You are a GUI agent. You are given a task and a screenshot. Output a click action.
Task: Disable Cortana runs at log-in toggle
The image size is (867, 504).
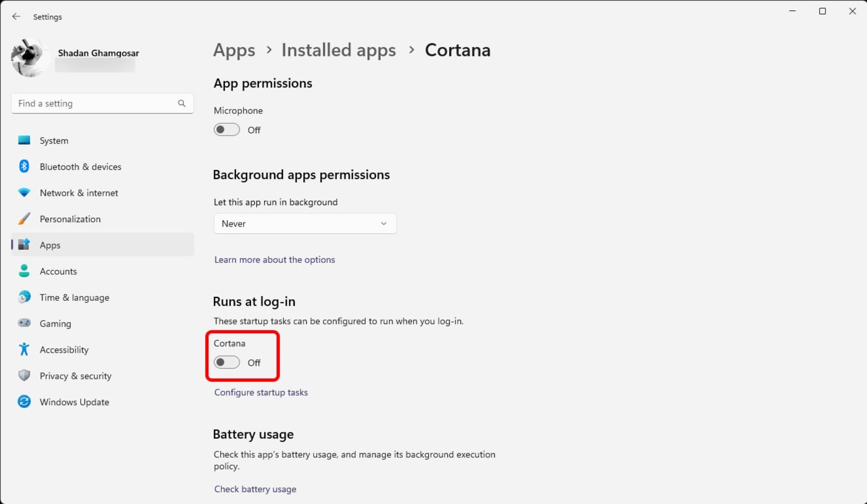coord(227,362)
